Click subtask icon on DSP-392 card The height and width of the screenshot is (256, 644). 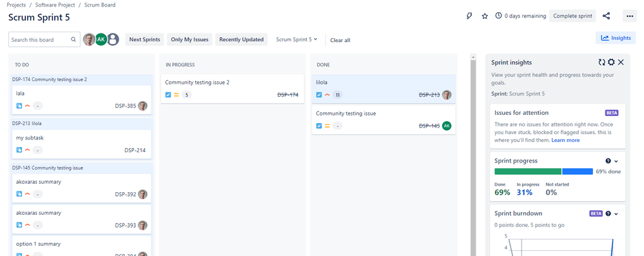pyautogui.click(x=19, y=194)
